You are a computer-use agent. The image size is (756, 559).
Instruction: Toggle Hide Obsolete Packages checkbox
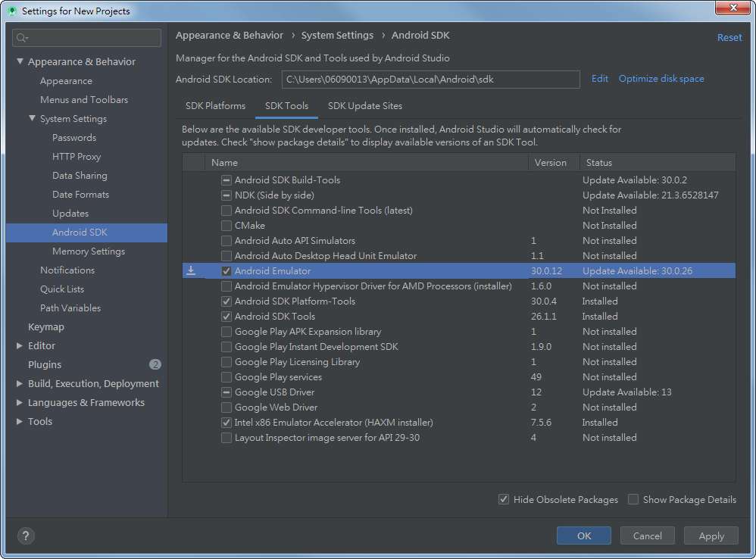tap(503, 499)
